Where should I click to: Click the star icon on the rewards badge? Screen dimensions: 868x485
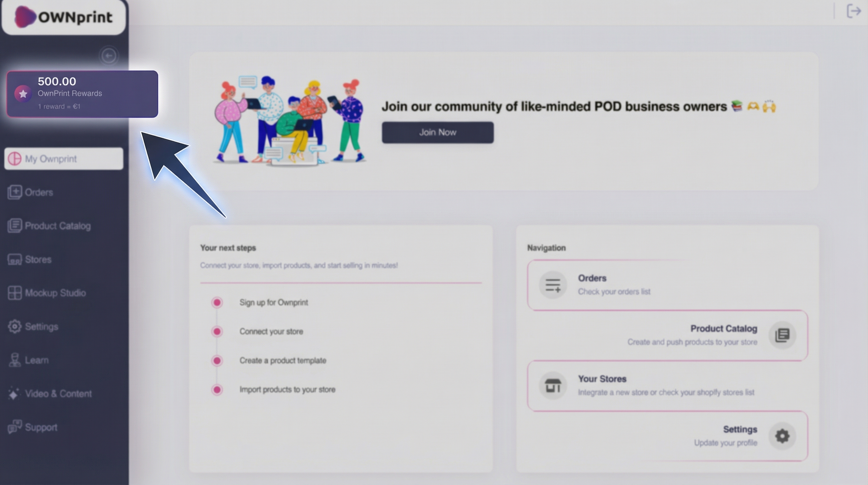coord(23,94)
